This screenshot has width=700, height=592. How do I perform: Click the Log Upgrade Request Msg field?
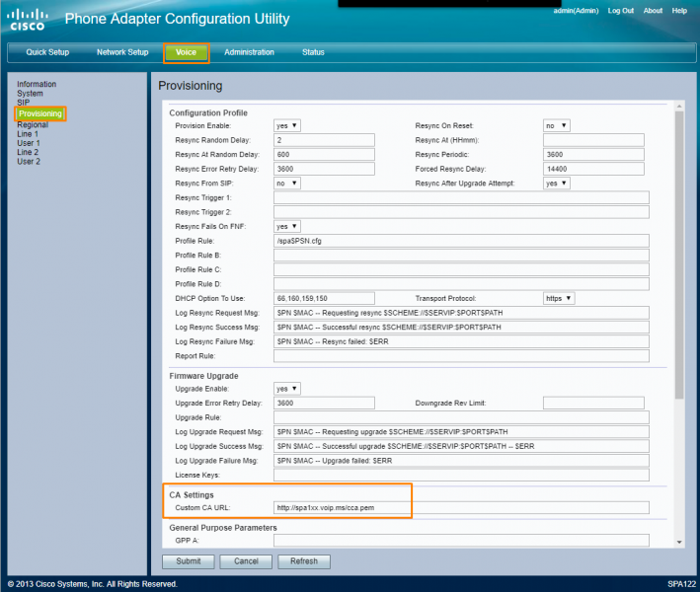click(x=461, y=432)
